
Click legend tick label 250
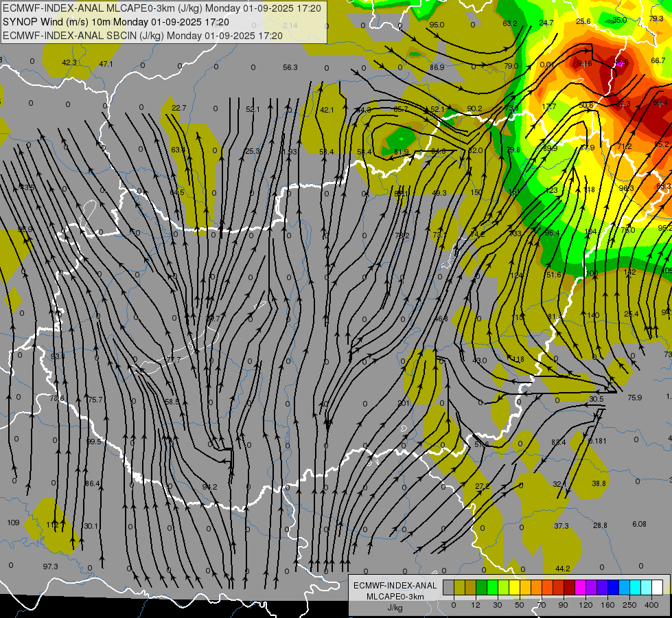tap(629, 605)
